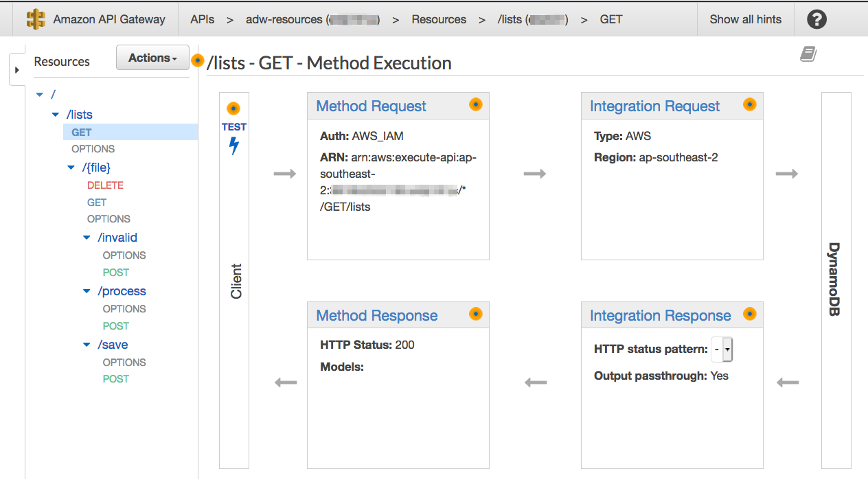Go to APIs in the breadcrumb
Viewport: 868px width, 480px height.
[x=202, y=19]
